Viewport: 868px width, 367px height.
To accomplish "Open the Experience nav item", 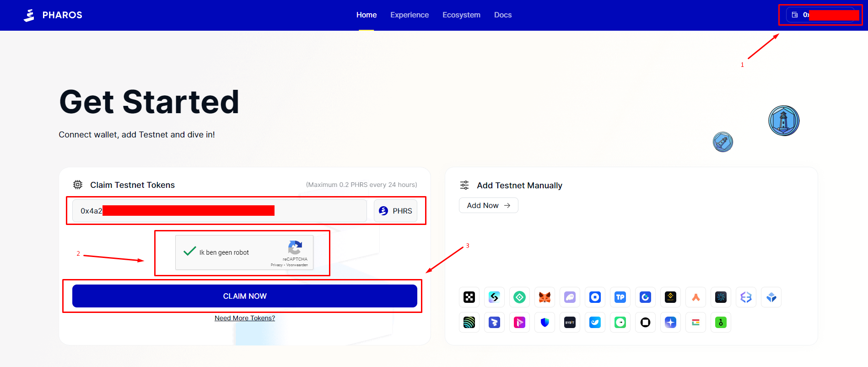I will [410, 15].
